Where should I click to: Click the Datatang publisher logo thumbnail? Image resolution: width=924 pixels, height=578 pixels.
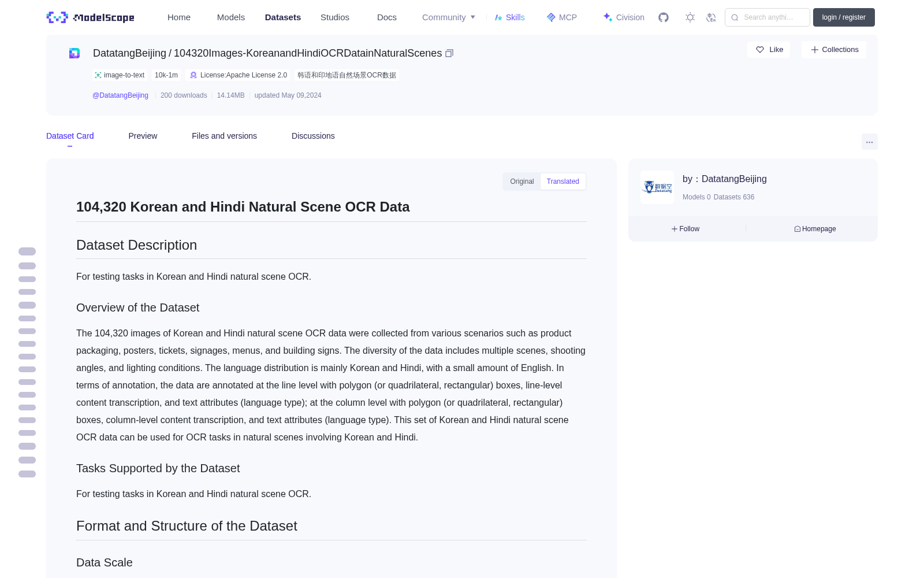[657, 187]
